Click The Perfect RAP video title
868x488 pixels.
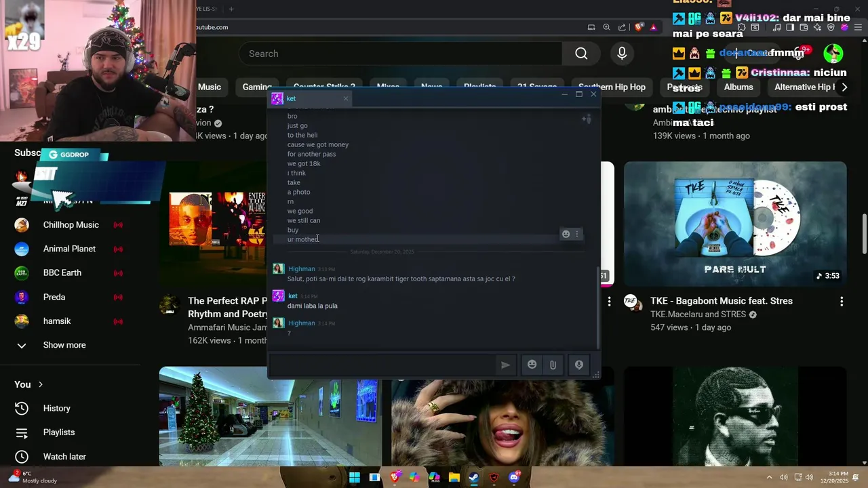[x=227, y=307]
